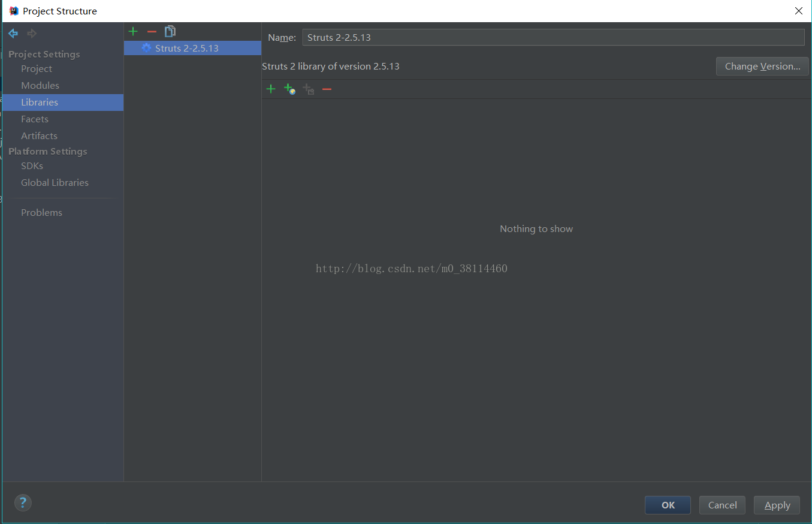The height and width of the screenshot is (524, 812).
Task: Confirm with the OK button
Action: click(x=668, y=505)
